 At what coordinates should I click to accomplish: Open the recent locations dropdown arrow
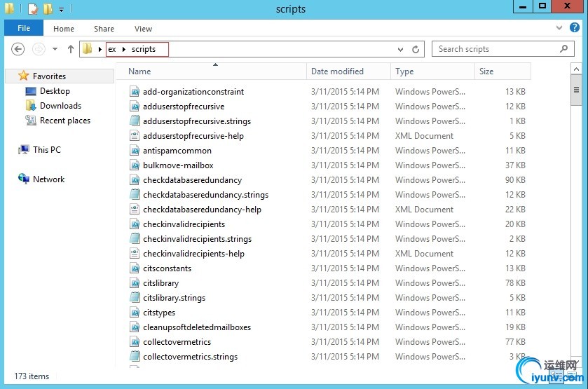coord(55,49)
